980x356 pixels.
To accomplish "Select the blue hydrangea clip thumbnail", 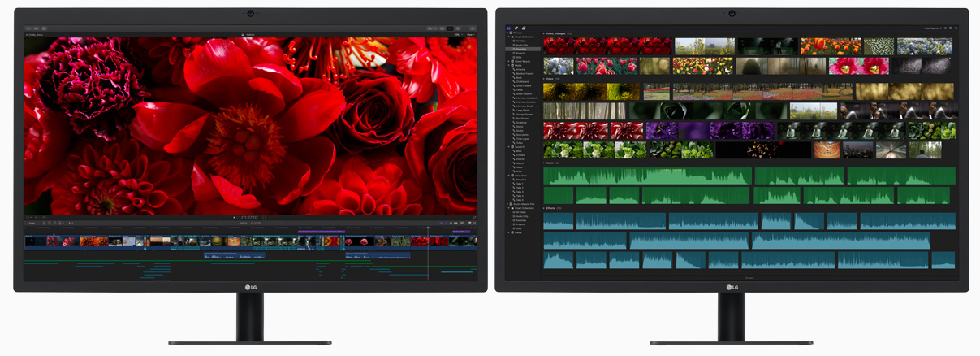I will point(559,66).
